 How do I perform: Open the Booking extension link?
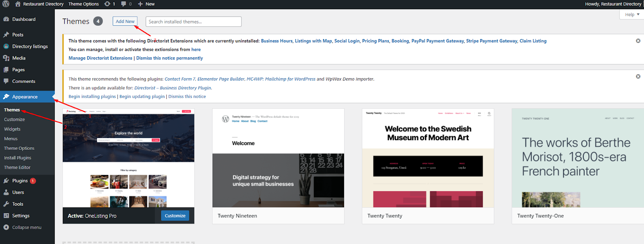coord(400,41)
